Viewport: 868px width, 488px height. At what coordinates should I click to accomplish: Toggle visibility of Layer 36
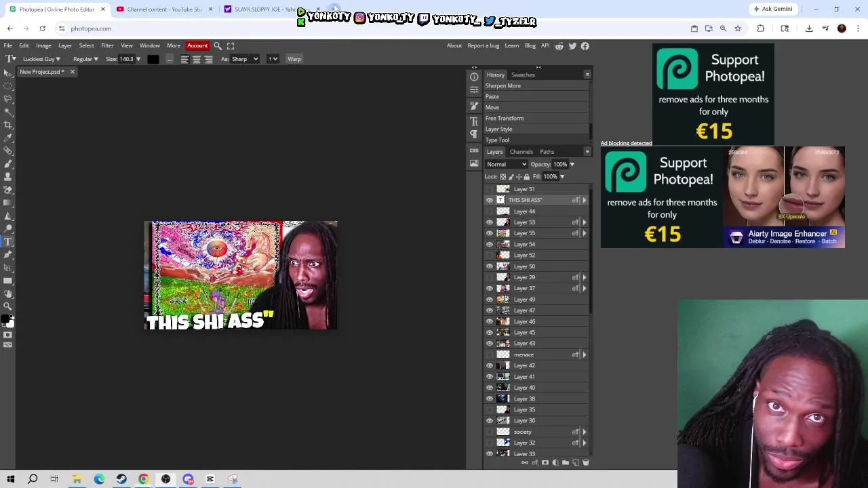[x=490, y=421]
